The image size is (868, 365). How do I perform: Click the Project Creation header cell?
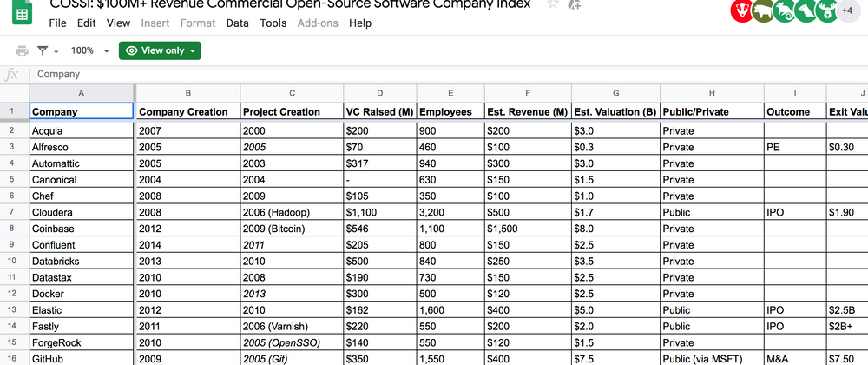coord(292,111)
